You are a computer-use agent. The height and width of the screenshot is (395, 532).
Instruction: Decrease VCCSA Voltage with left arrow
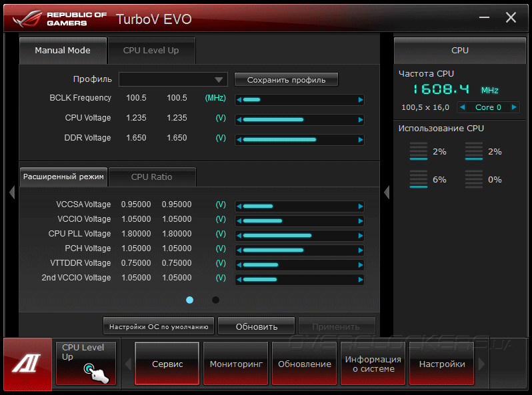tap(239, 206)
